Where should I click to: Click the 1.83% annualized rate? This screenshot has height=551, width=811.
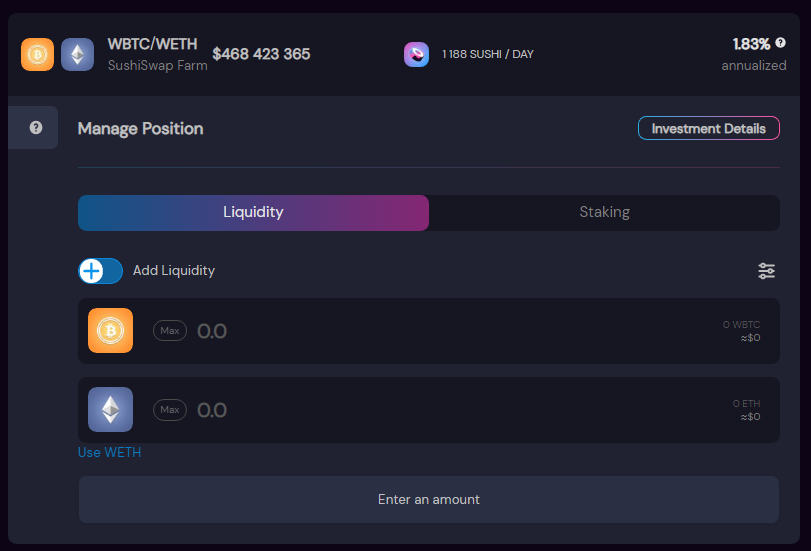tap(751, 44)
